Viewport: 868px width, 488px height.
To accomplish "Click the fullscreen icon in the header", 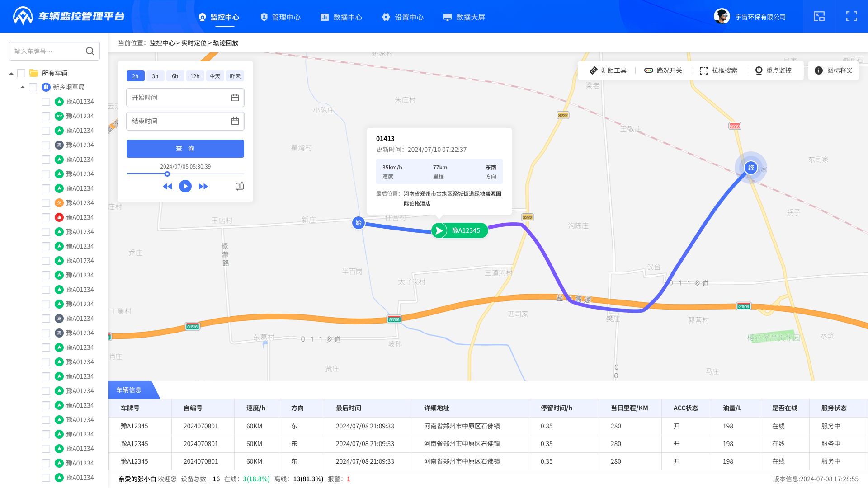I will (x=852, y=17).
